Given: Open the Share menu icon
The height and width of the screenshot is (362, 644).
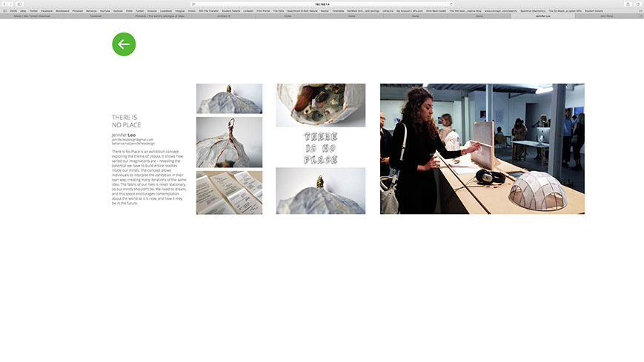Looking at the screenshot, I should tap(628, 4).
